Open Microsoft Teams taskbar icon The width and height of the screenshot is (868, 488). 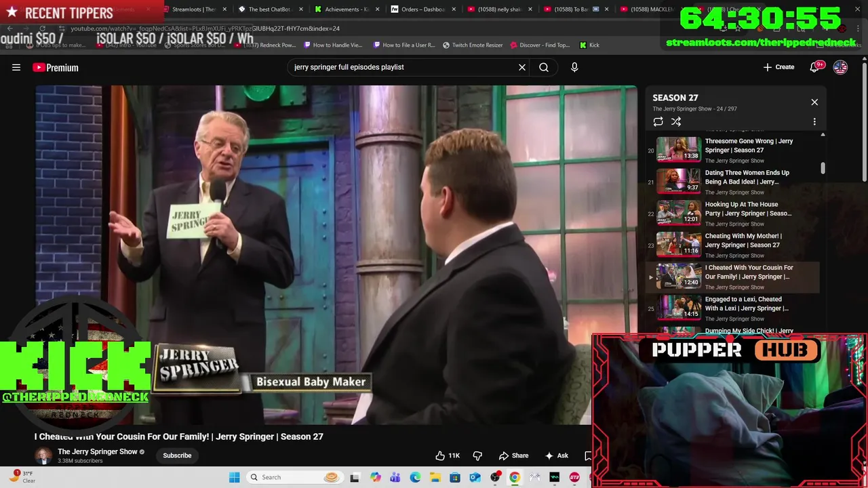tap(395, 477)
